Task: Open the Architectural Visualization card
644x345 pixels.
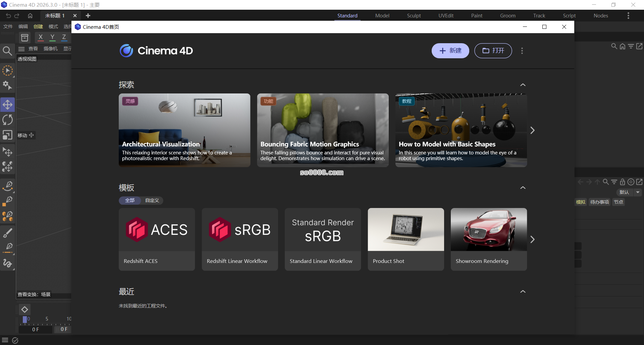Action: pos(184,130)
